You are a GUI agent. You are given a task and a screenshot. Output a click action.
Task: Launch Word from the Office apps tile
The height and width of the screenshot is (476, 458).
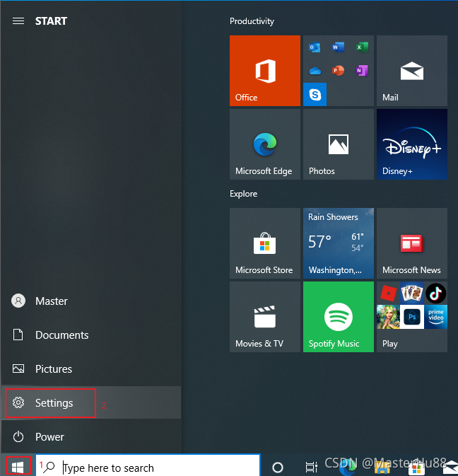pyautogui.click(x=338, y=47)
